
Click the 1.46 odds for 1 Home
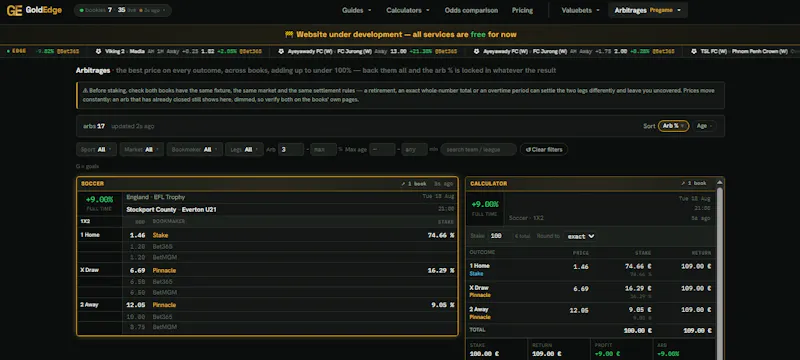click(138, 235)
